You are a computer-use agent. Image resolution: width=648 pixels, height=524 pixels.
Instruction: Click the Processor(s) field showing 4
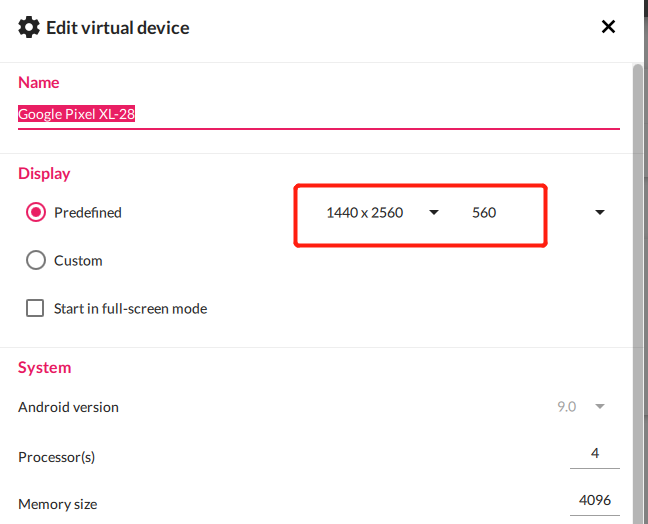[x=595, y=455]
